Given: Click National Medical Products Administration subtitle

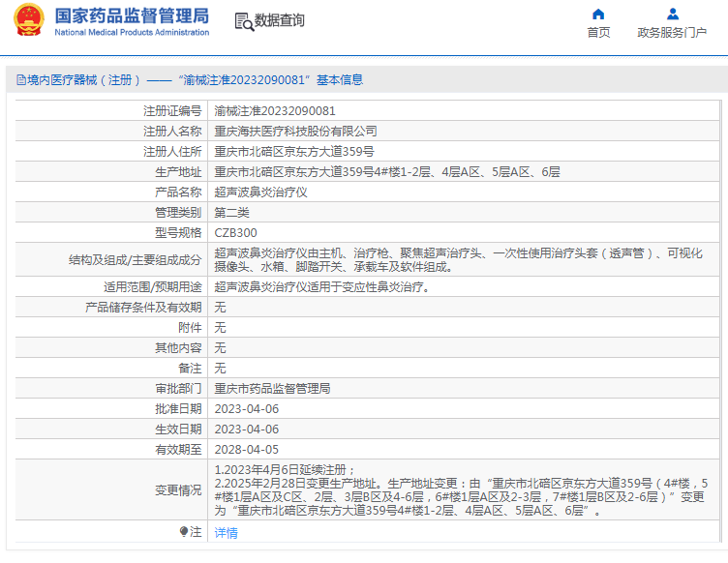Looking at the screenshot, I should click(x=132, y=33).
